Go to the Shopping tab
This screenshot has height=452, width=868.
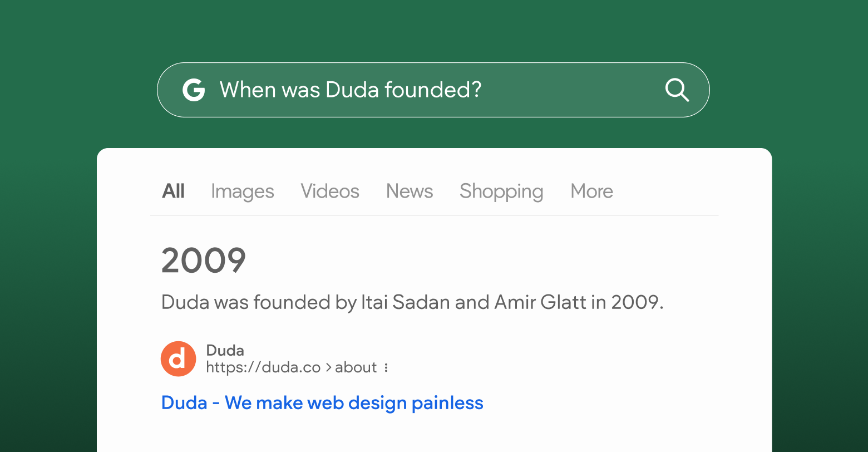point(501,191)
